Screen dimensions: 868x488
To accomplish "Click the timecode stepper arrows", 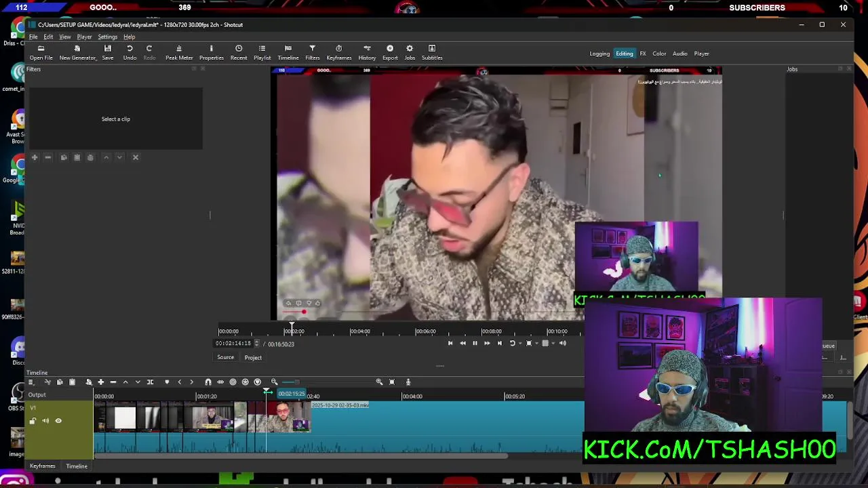I will [256, 344].
